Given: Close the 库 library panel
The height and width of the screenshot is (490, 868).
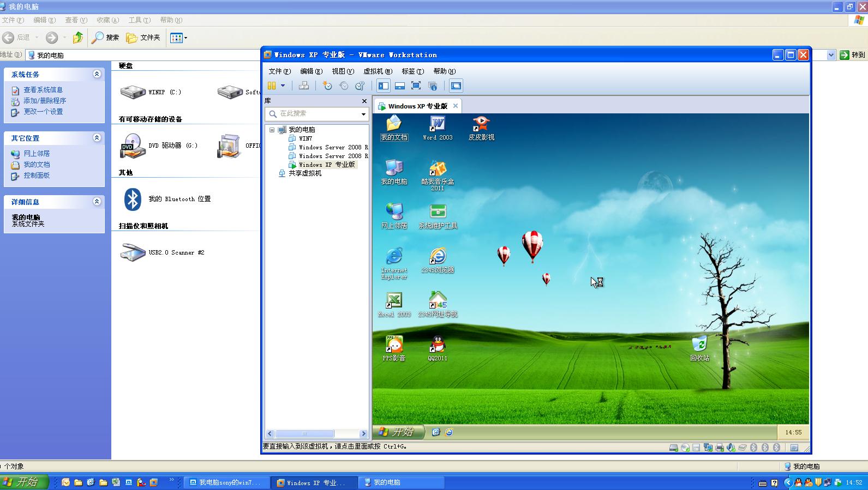Looking at the screenshot, I should pos(364,101).
